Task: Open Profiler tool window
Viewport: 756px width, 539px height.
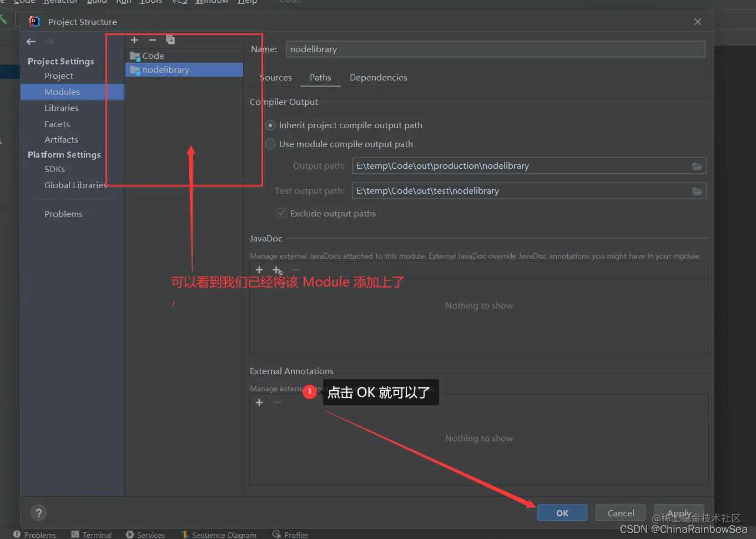Action: coord(290,535)
